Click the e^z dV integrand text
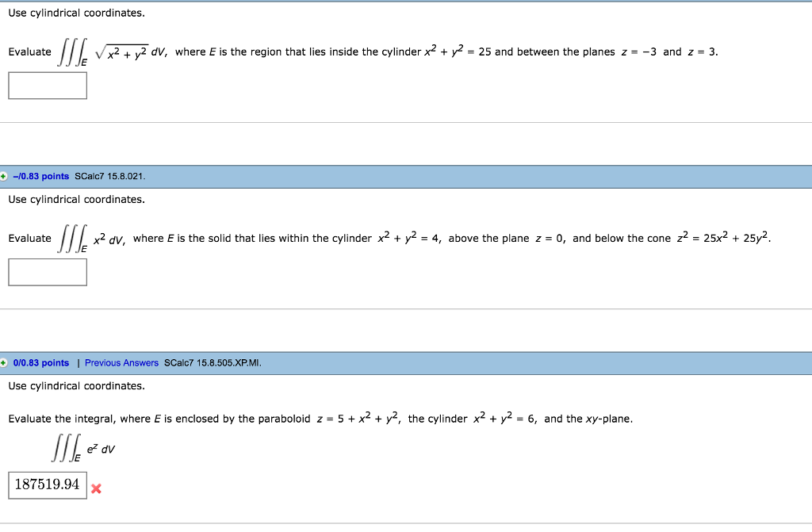 [101, 448]
